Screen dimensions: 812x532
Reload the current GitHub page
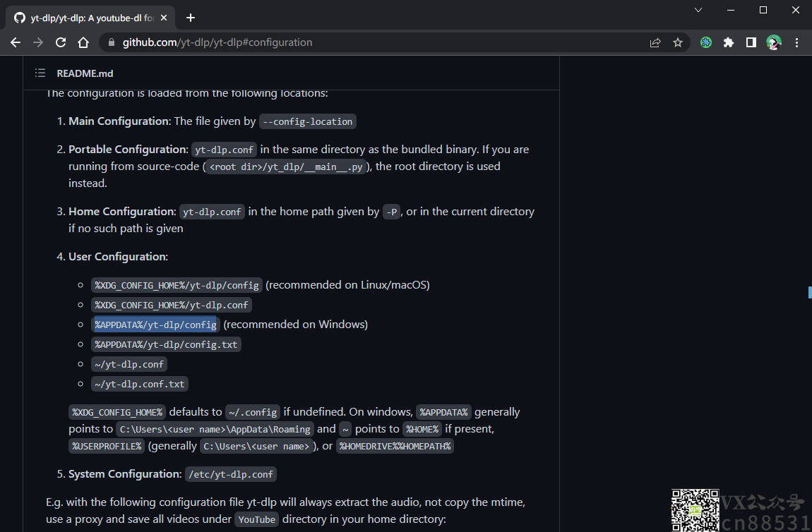[61, 42]
